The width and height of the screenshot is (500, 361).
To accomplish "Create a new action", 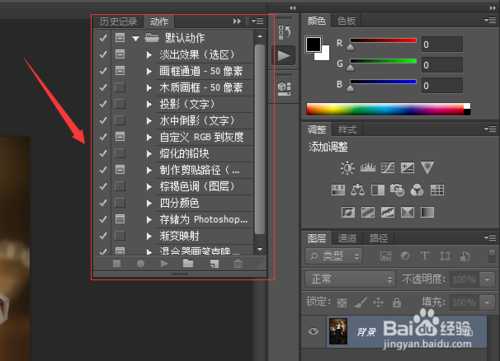I will 214,264.
